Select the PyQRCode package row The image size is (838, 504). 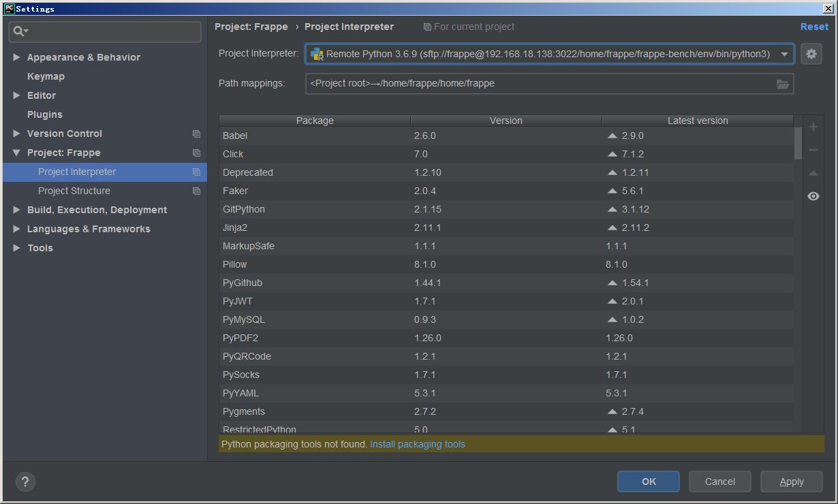tap(506, 356)
